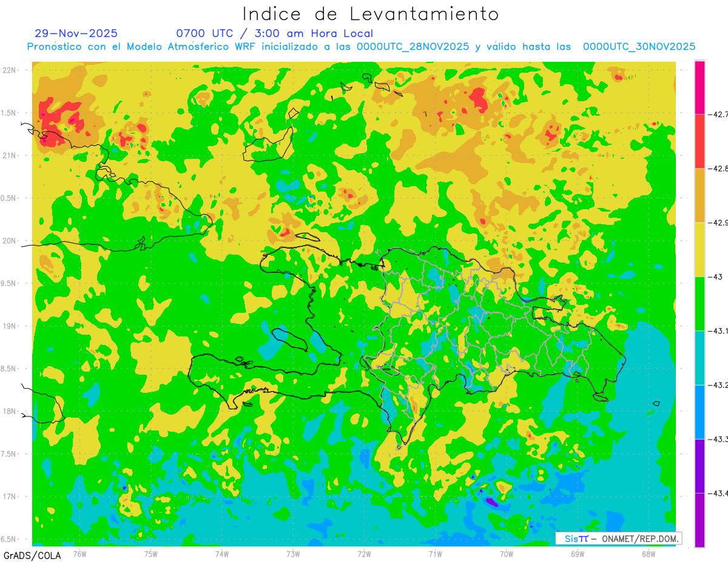
Task: Click the legend value "-42.7"
Action: coord(718,115)
